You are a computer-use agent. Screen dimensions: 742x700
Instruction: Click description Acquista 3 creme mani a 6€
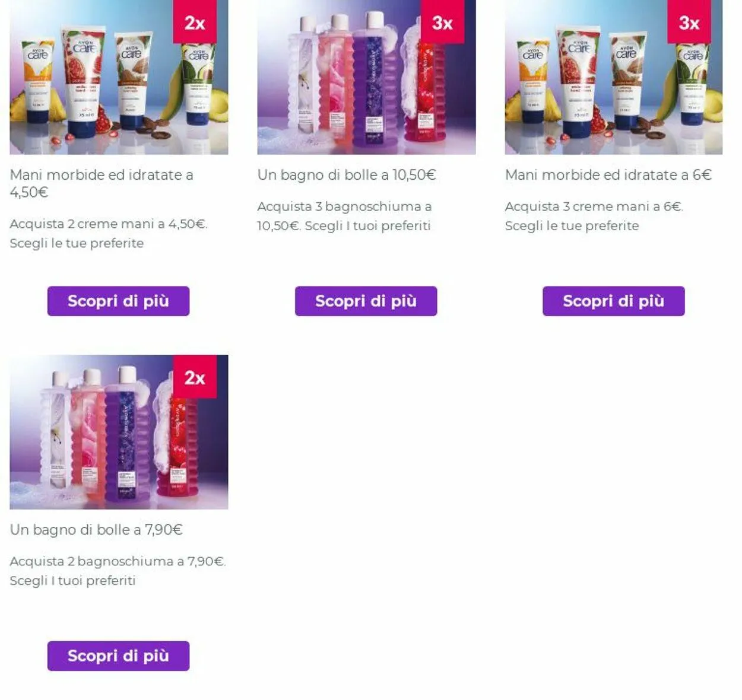pos(594,216)
